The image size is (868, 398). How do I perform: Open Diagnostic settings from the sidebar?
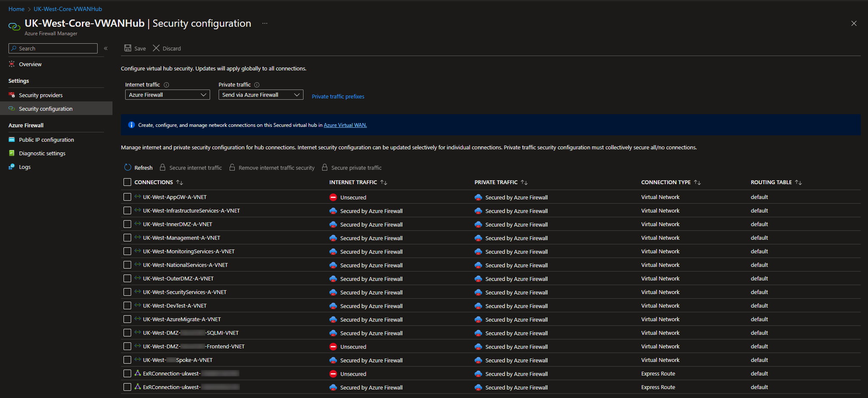point(42,153)
